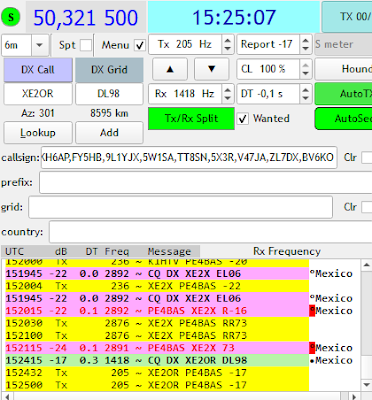Toggle the AutoTX button

(343, 94)
